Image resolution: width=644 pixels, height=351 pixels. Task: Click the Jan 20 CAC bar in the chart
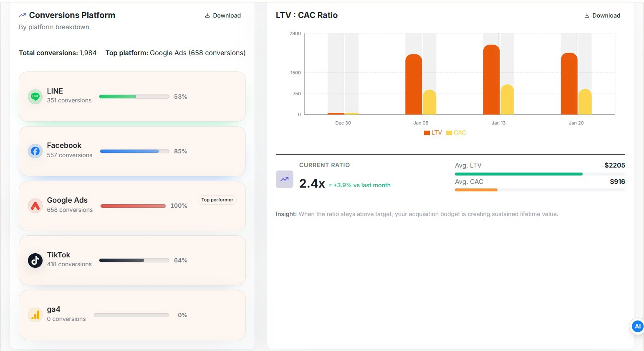[584, 102]
